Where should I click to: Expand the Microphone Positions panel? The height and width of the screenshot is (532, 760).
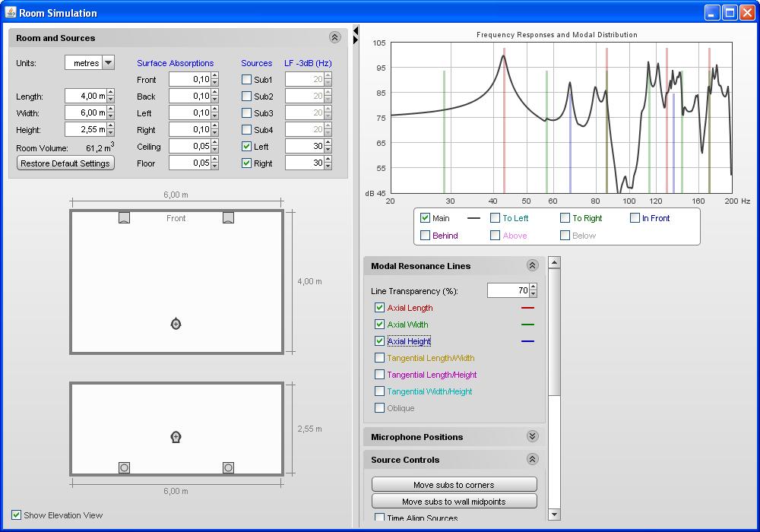532,437
